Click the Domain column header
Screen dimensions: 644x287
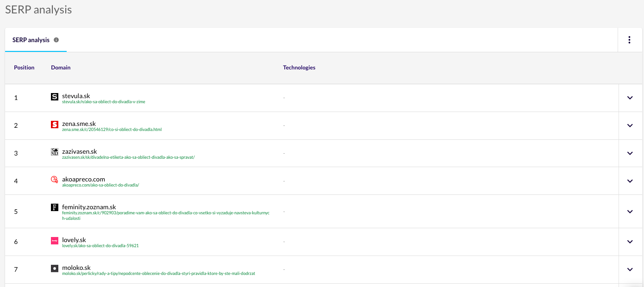coord(61,68)
